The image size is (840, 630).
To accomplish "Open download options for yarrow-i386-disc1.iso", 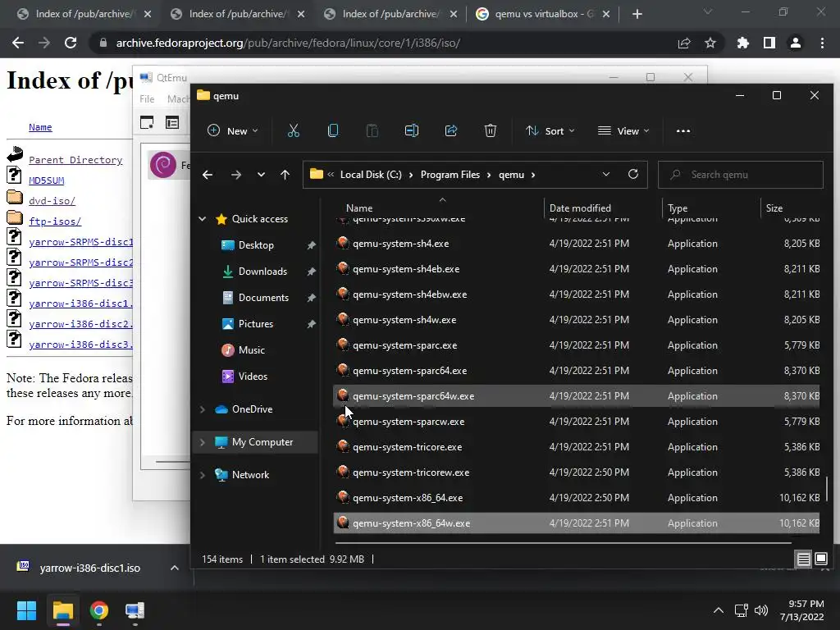I will click(x=175, y=568).
